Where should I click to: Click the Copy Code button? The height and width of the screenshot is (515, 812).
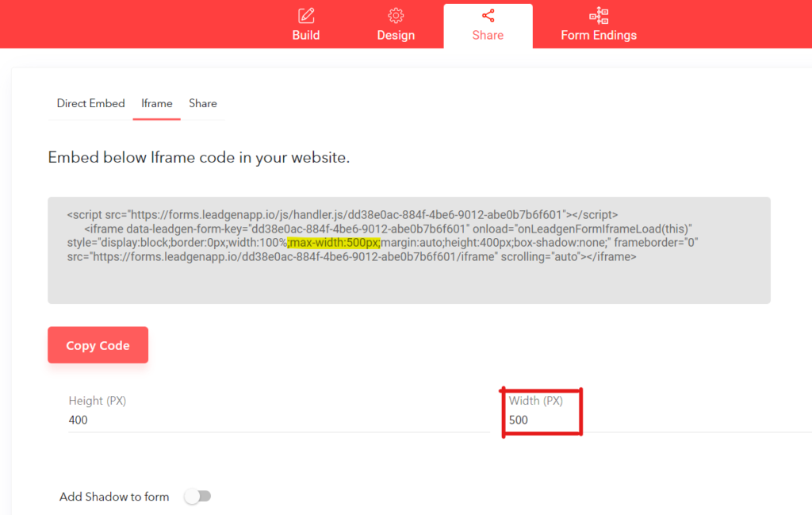click(98, 345)
